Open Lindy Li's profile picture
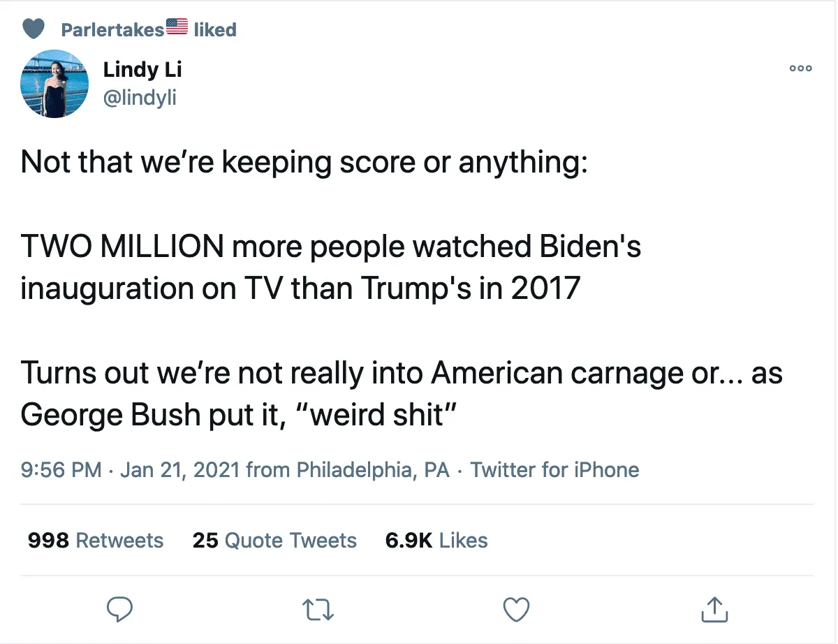This screenshot has width=838, height=644. click(56, 83)
